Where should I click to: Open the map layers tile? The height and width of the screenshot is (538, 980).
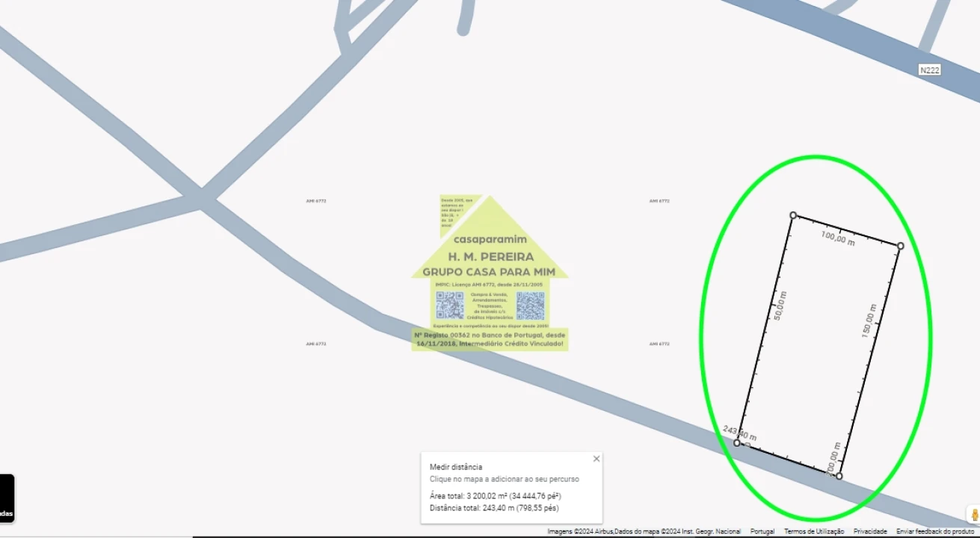point(7,499)
